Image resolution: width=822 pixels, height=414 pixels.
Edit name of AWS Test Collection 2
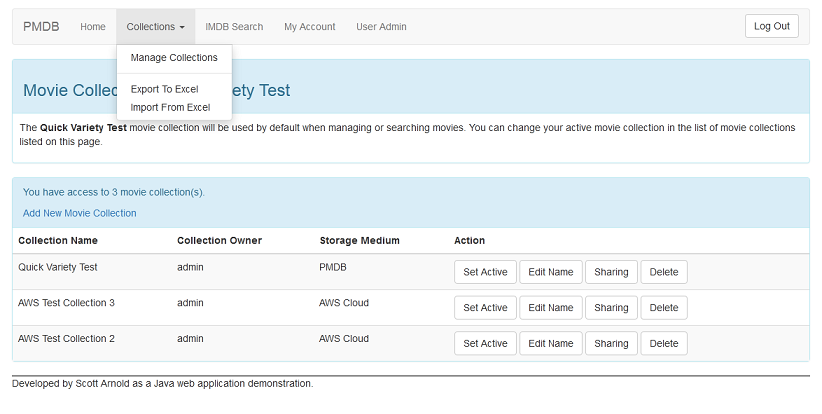click(x=550, y=343)
